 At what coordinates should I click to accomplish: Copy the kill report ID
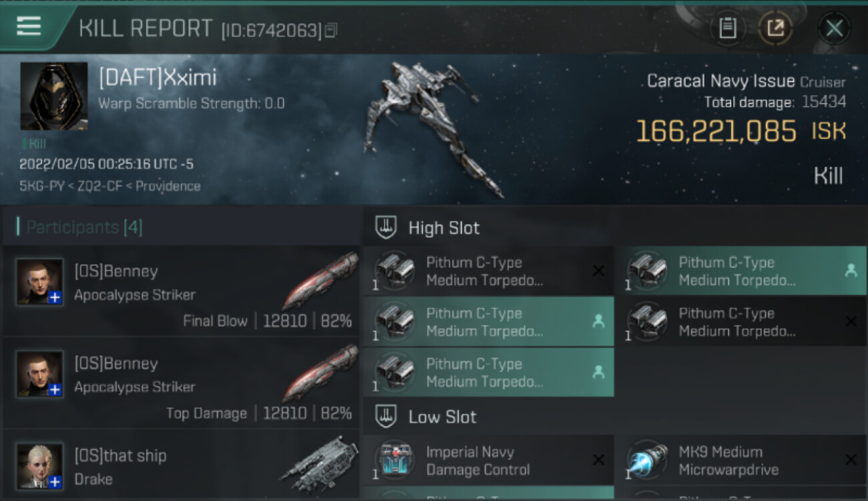pyautogui.click(x=331, y=30)
